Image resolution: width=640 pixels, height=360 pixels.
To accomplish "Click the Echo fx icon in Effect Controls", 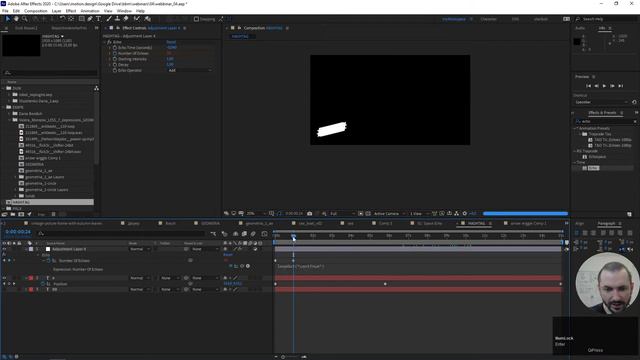I will 109,42.
